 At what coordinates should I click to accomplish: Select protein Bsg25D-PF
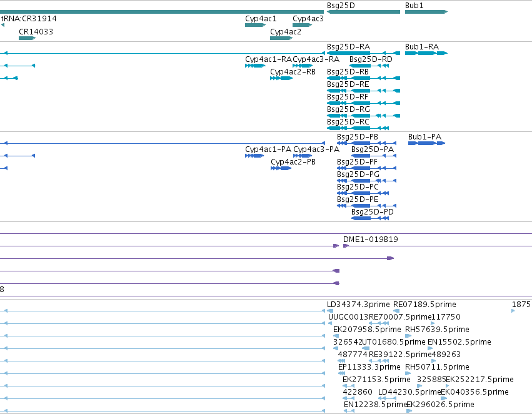point(366,168)
